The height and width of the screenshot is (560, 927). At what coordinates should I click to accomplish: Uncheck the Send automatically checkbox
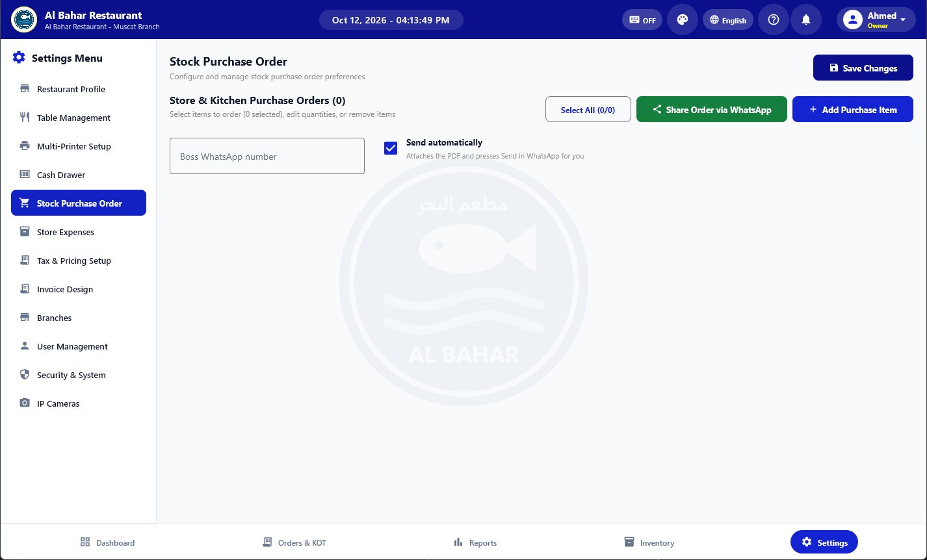pyautogui.click(x=391, y=148)
